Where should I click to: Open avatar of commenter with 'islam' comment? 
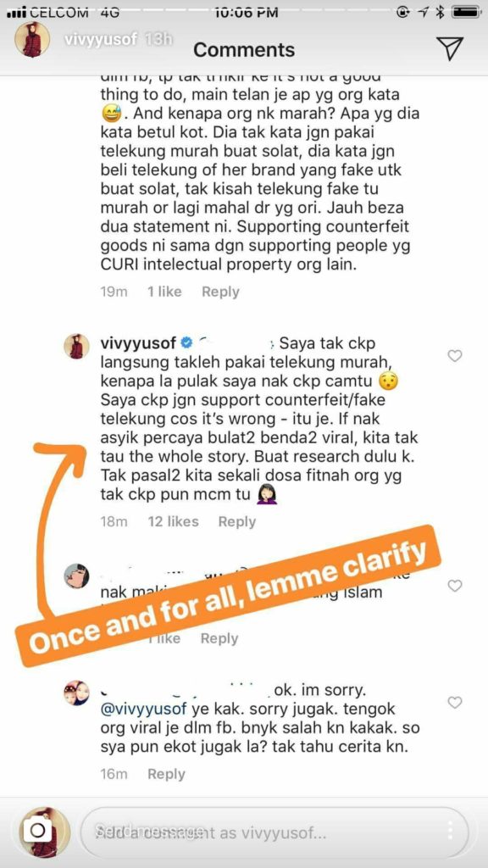pyautogui.click(x=76, y=576)
